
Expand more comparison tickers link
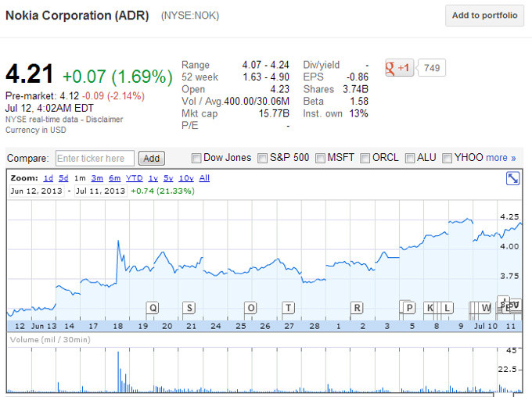(x=501, y=158)
